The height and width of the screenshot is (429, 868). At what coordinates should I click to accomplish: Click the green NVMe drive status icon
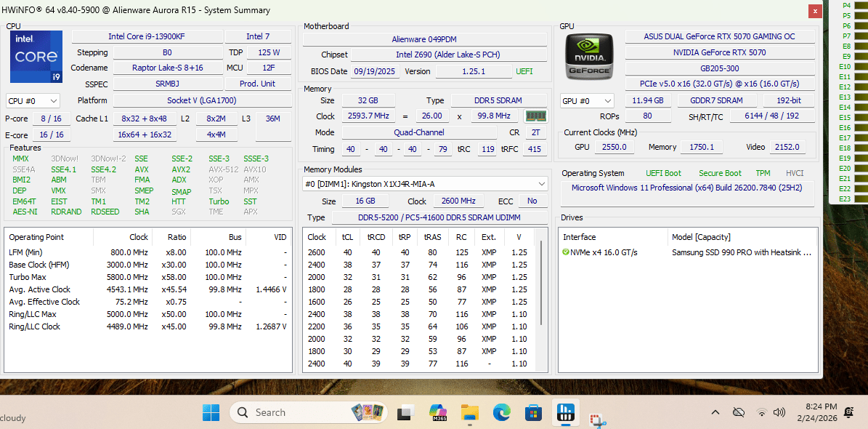point(565,252)
